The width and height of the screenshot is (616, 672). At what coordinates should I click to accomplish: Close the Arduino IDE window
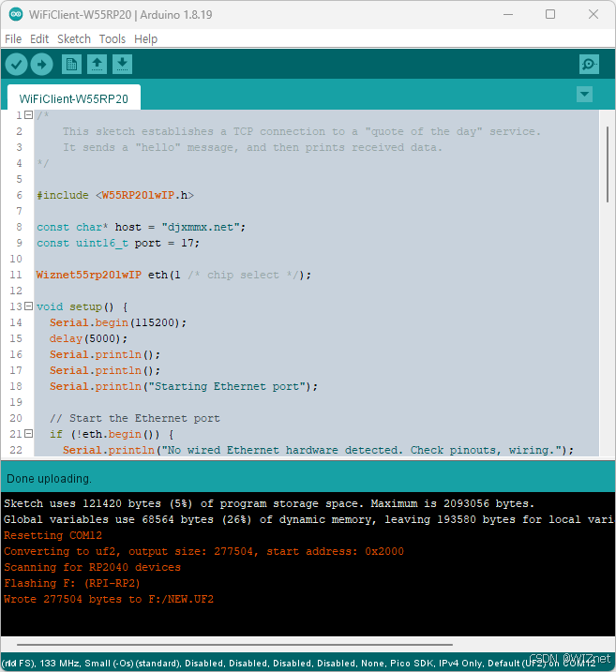pos(593,15)
